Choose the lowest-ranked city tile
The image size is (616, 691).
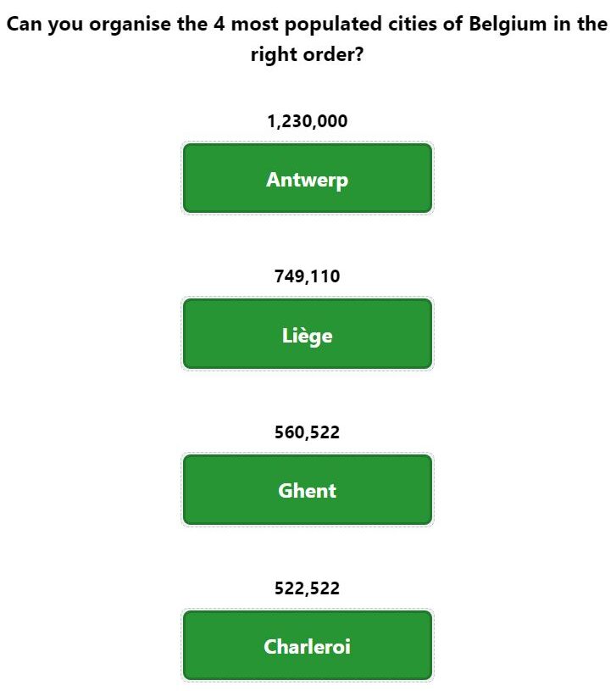tap(308, 645)
